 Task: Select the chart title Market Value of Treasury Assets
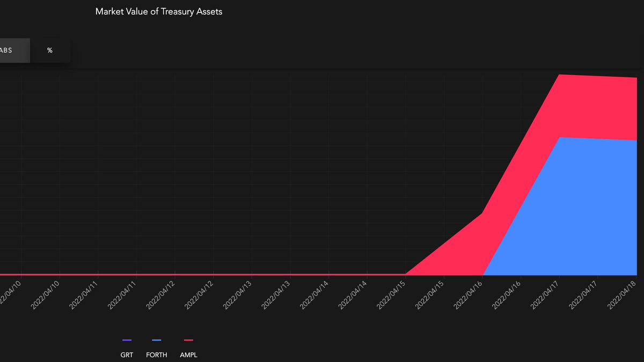(x=159, y=11)
